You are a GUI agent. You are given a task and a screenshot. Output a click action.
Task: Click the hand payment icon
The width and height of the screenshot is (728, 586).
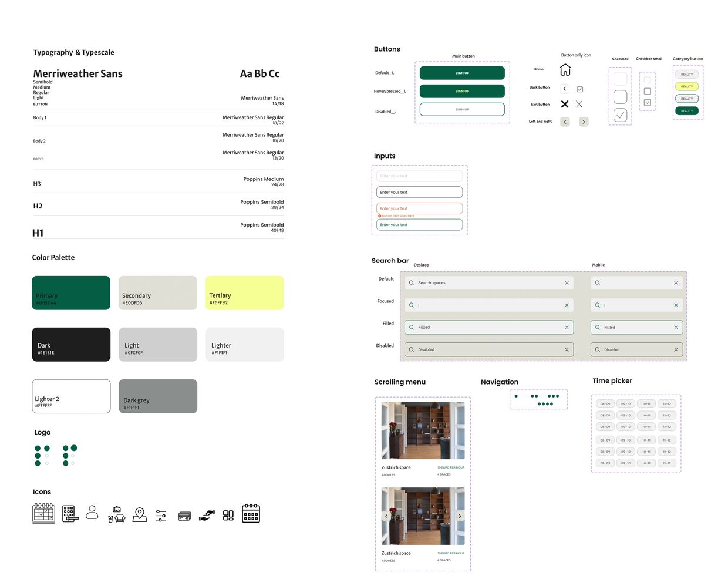(x=207, y=516)
